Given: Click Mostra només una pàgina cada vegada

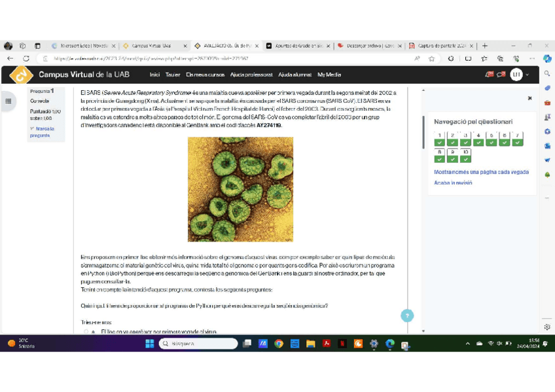Looking at the screenshot, I should [482, 172].
